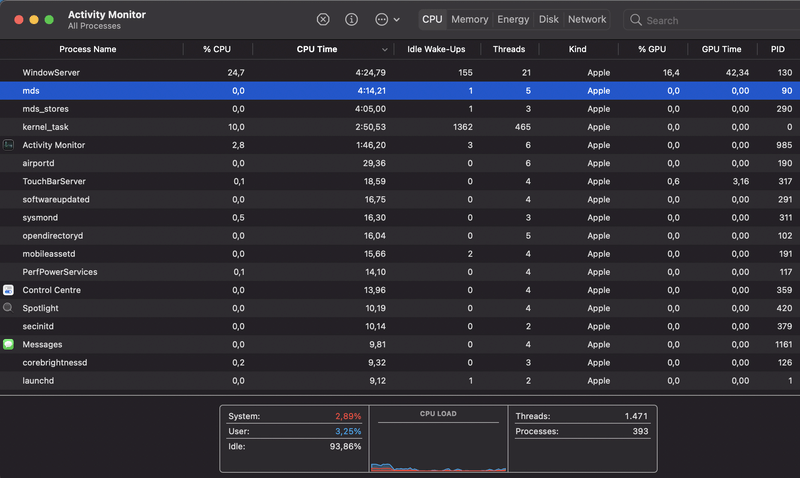Select the mds_stores process
The image size is (800, 478).
click(45, 109)
